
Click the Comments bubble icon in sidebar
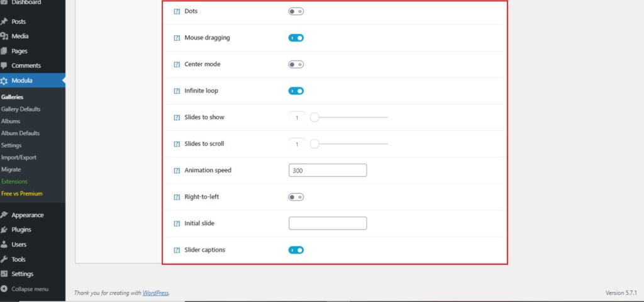[x=4, y=65]
